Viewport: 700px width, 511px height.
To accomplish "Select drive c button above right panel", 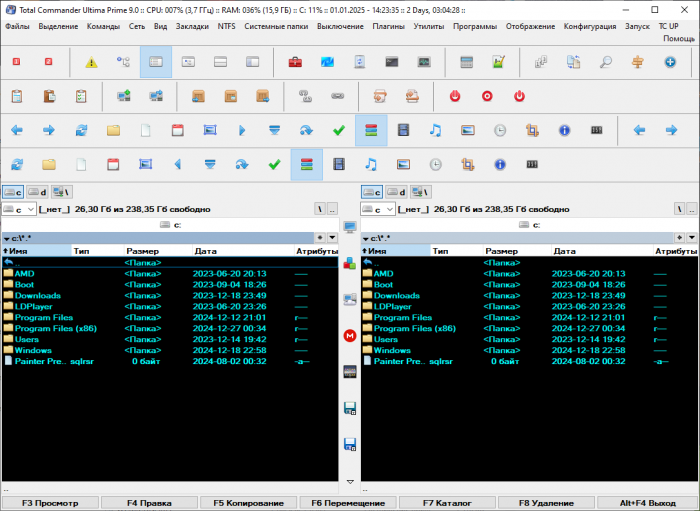I will point(372,191).
